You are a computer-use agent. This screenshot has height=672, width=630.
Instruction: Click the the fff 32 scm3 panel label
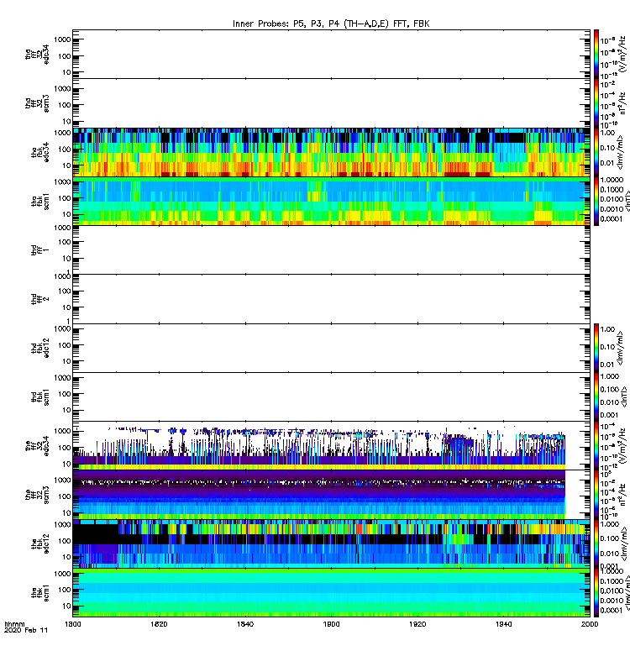[37, 495]
